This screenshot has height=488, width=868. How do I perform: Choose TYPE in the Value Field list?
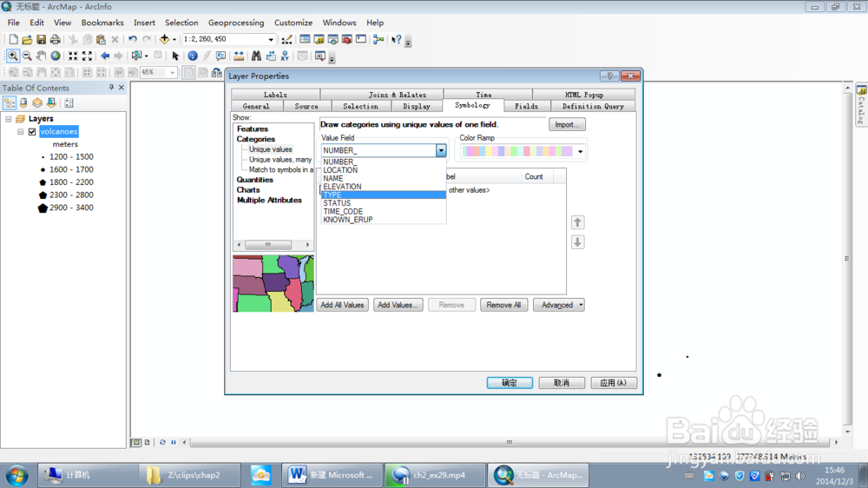(x=383, y=195)
